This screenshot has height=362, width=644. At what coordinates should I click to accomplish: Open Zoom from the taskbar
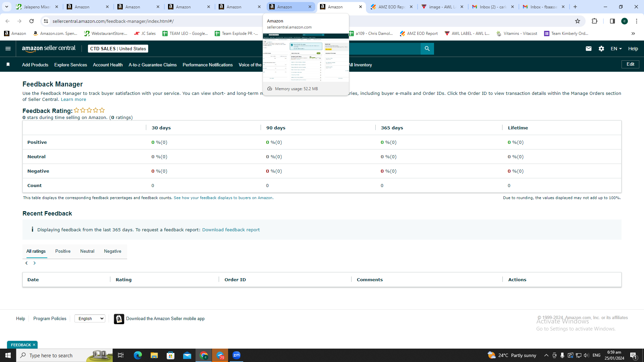(236, 355)
